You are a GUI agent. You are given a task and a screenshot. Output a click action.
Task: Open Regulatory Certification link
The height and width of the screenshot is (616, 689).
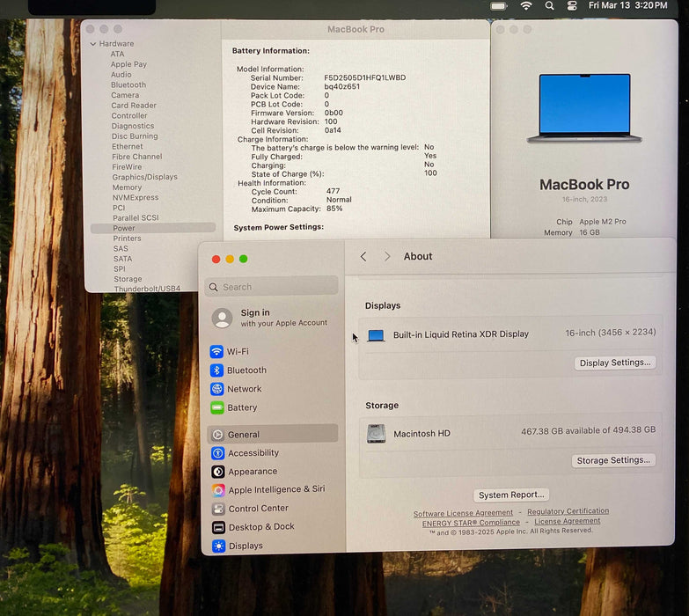[x=568, y=511]
